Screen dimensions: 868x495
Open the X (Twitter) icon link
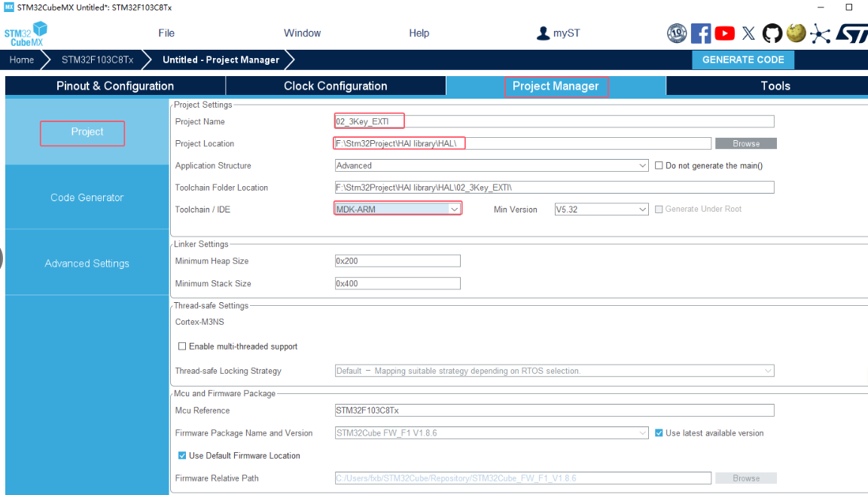(x=748, y=33)
